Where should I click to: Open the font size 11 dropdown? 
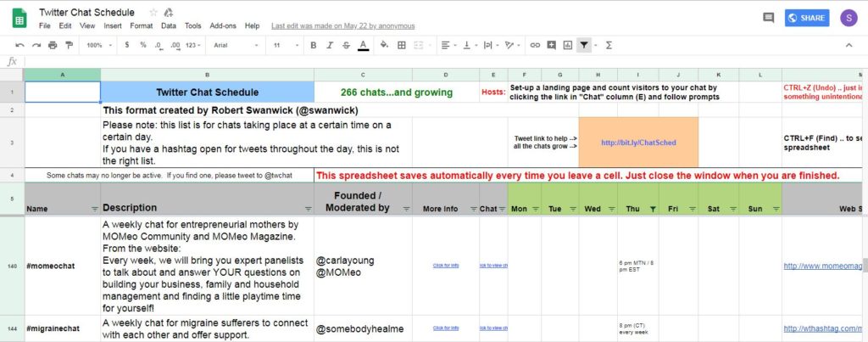pyautogui.click(x=286, y=45)
